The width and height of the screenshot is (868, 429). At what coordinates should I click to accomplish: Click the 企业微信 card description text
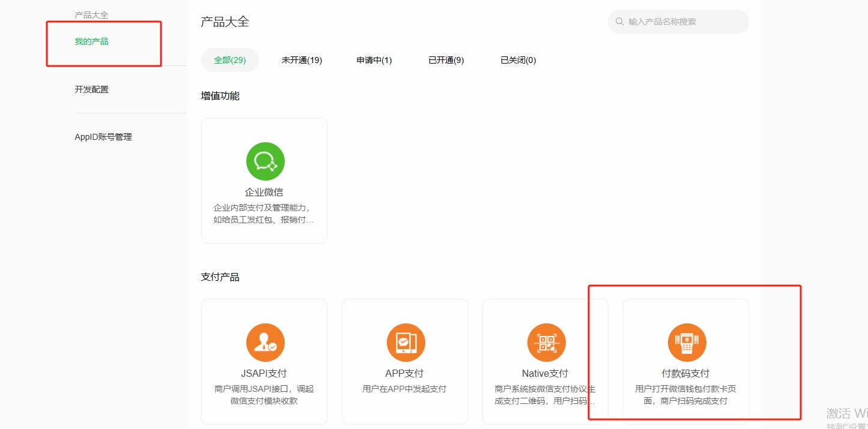tap(264, 214)
